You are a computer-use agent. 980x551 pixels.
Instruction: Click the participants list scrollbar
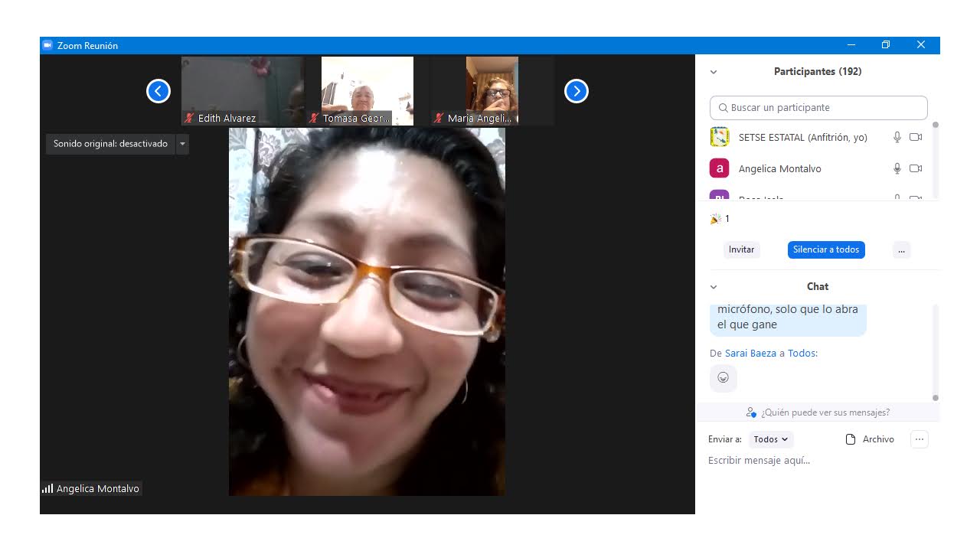(x=936, y=161)
